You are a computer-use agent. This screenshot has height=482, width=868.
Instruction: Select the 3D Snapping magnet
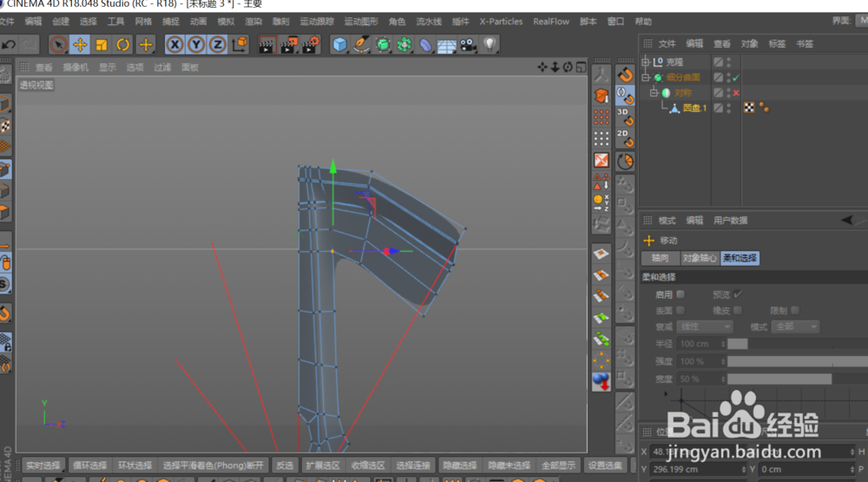(626, 117)
